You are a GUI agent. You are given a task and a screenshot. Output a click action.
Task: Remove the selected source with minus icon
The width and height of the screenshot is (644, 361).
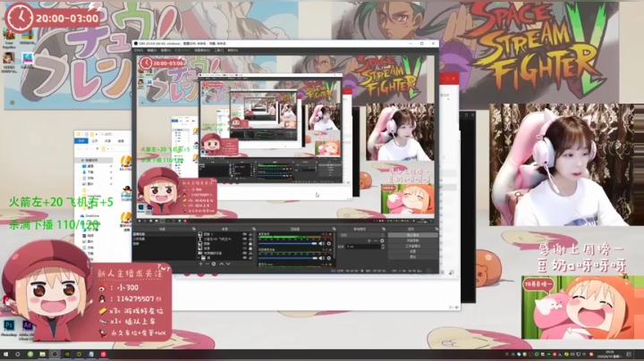[x=208, y=264]
